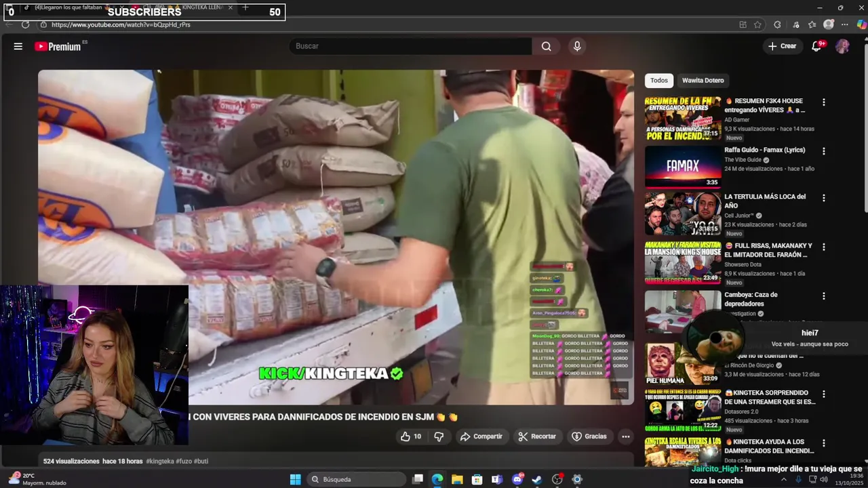Open the Crear upload menu

[782, 46]
